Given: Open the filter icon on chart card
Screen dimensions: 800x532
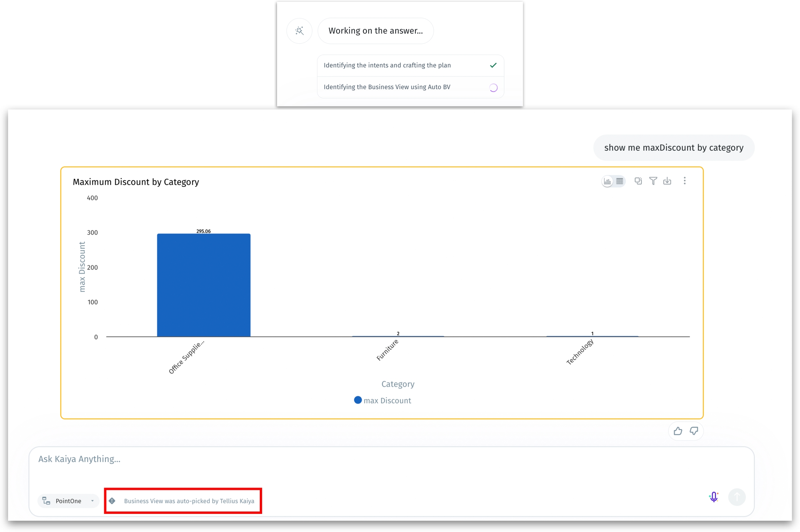Looking at the screenshot, I should pyautogui.click(x=653, y=181).
